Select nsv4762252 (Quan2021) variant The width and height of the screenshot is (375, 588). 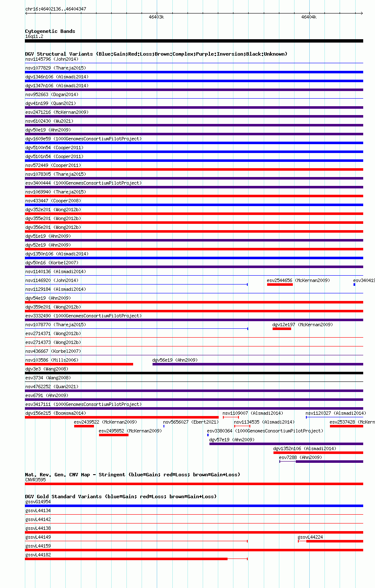click(51, 387)
